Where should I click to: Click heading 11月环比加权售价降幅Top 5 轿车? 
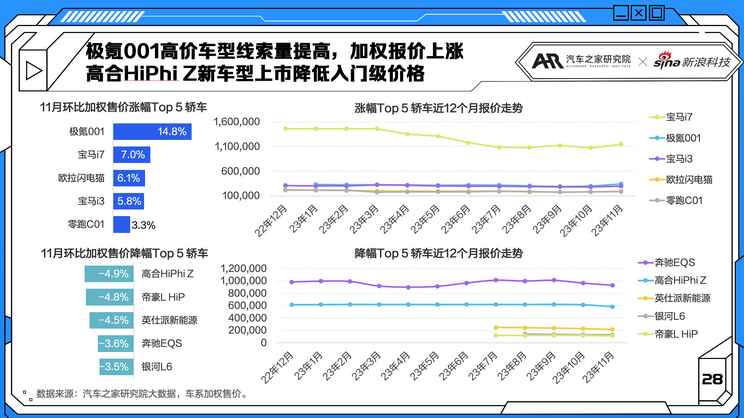(x=124, y=253)
